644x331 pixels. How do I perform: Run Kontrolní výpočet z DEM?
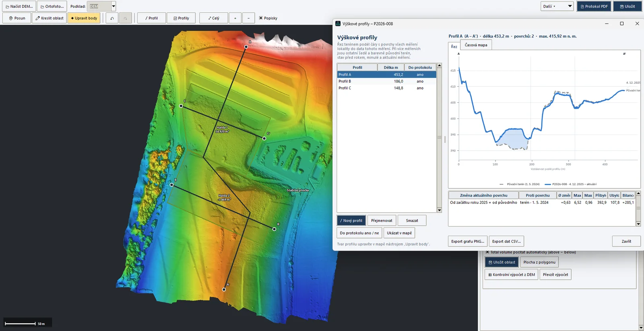point(511,275)
